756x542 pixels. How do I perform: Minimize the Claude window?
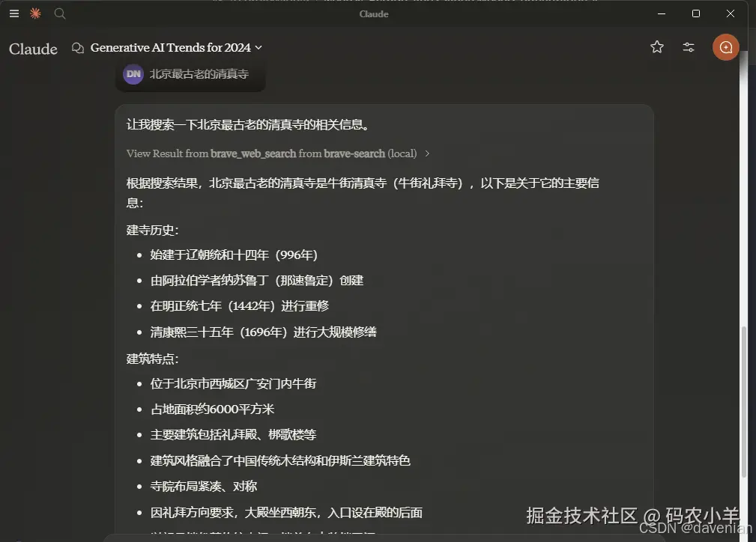click(662, 13)
